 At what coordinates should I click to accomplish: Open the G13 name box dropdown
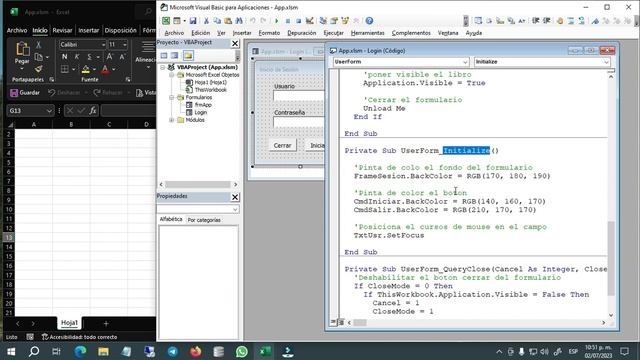coord(49,111)
